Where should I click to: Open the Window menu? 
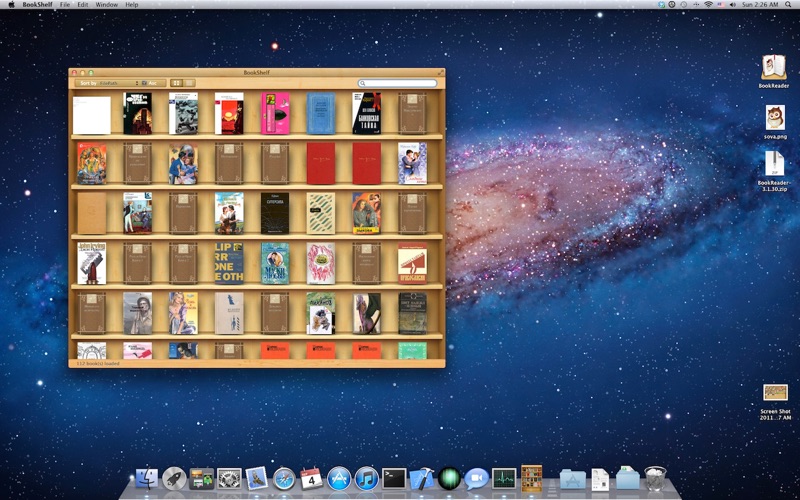click(107, 5)
